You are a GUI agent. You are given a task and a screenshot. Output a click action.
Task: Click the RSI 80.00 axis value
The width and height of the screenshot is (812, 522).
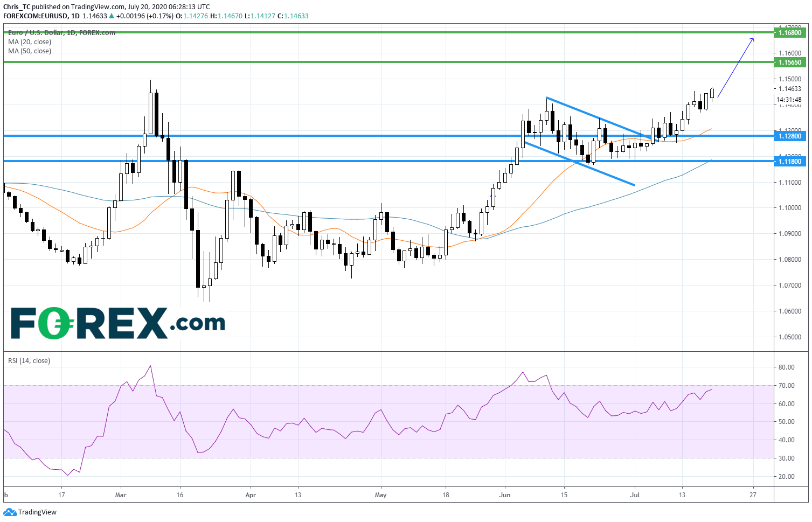pyautogui.click(x=787, y=367)
